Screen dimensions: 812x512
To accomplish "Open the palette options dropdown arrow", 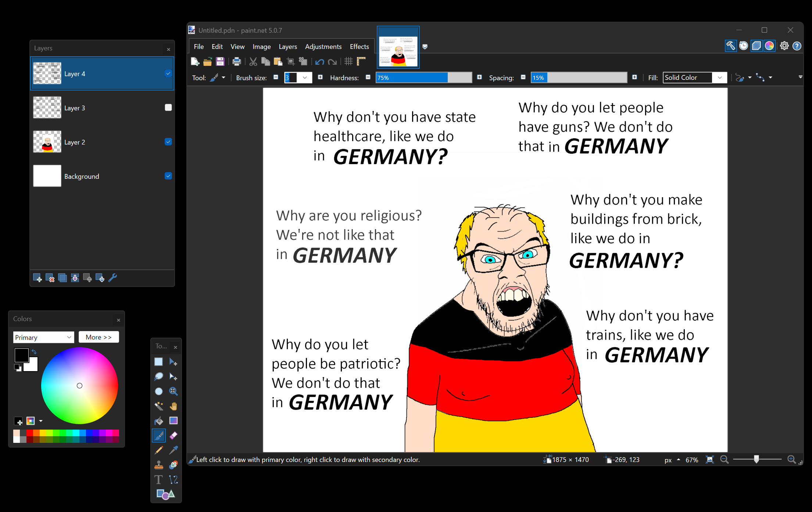I will (x=41, y=421).
